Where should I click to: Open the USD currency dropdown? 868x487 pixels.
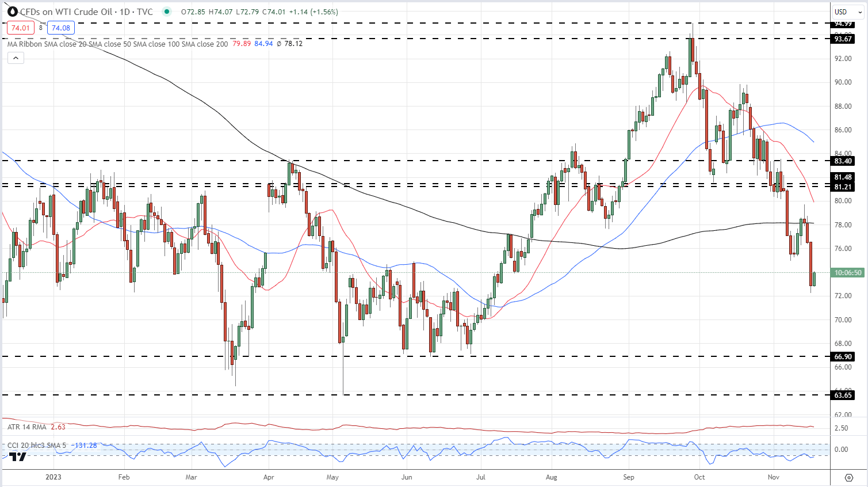(848, 12)
